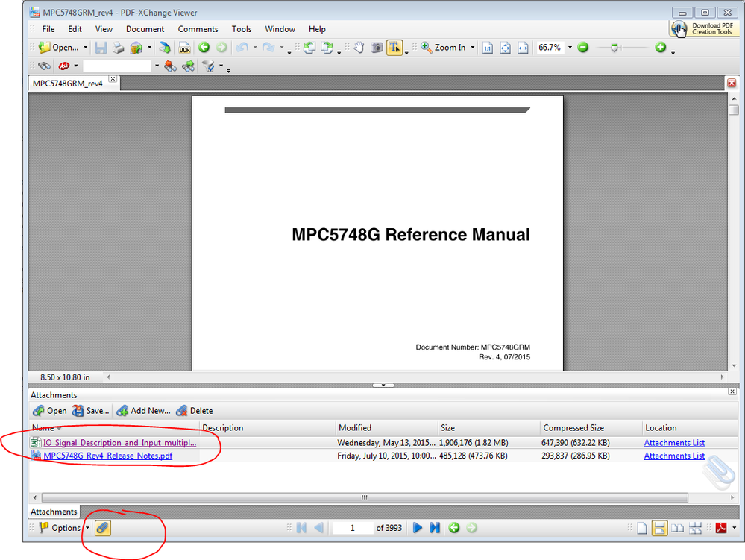Click the Redo arrow icon
The width and height of the screenshot is (745, 560).
coord(268,48)
